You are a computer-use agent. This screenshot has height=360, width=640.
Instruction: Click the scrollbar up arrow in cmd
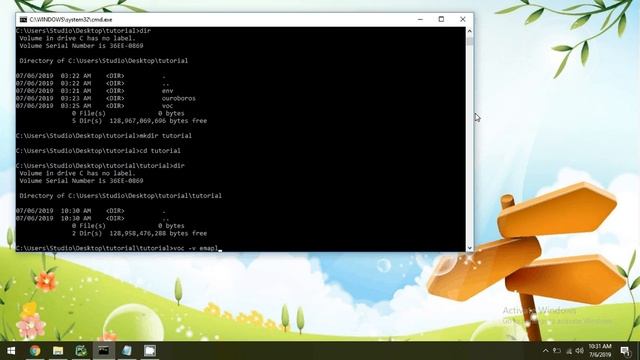coord(469,31)
